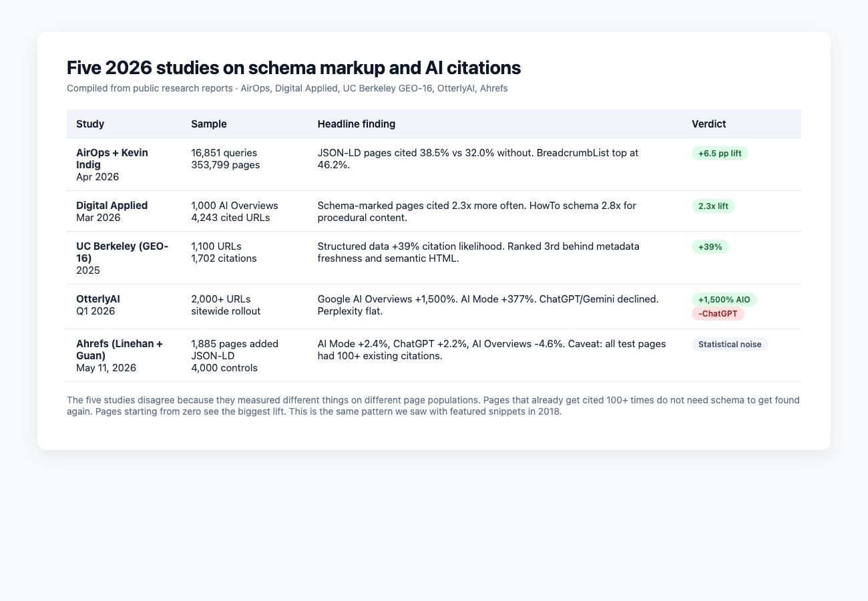Click the '1,702 citations' sample value

click(224, 258)
